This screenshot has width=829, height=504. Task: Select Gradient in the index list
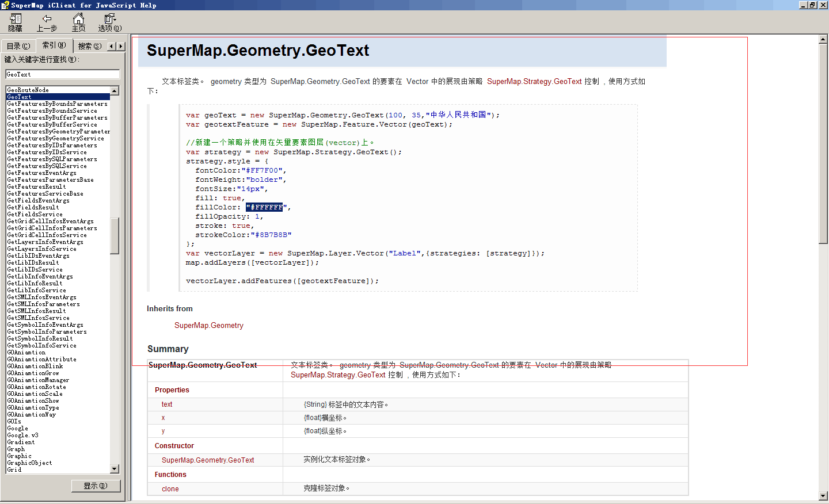pos(21,442)
